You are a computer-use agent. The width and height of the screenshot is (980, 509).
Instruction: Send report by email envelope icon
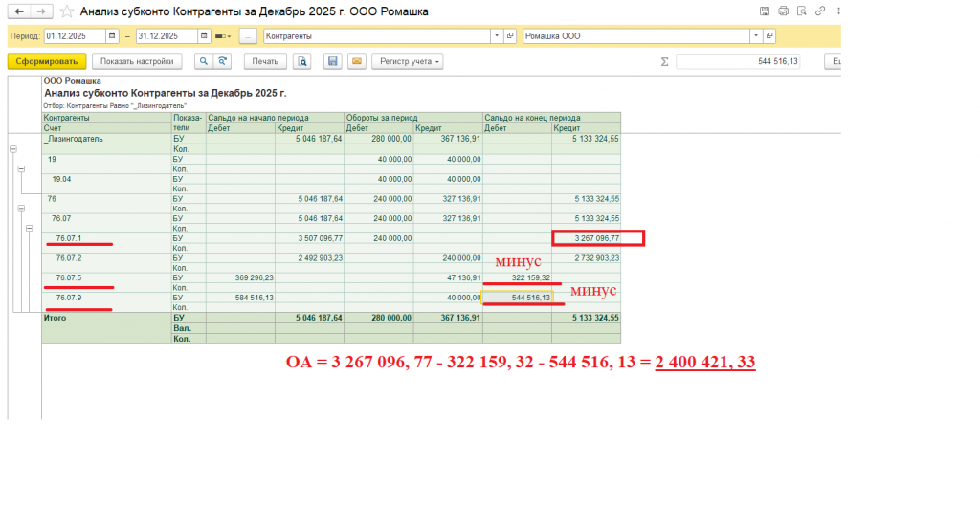(x=357, y=61)
